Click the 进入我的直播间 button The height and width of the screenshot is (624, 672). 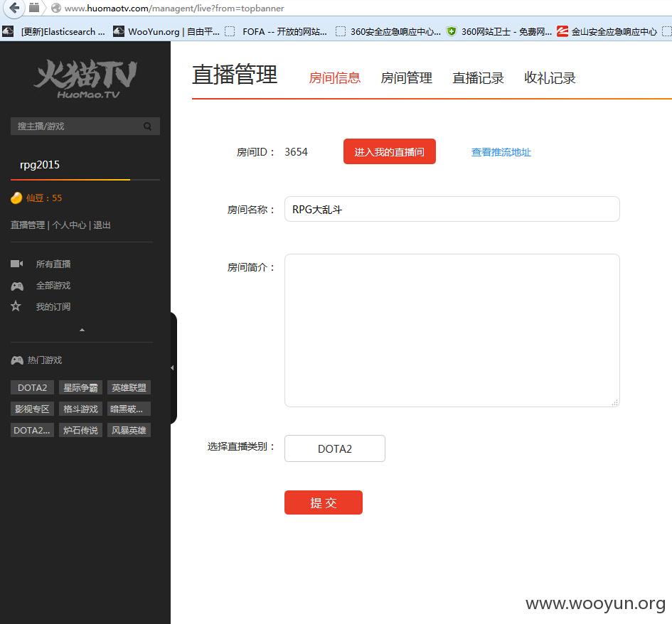pyautogui.click(x=390, y=151)
